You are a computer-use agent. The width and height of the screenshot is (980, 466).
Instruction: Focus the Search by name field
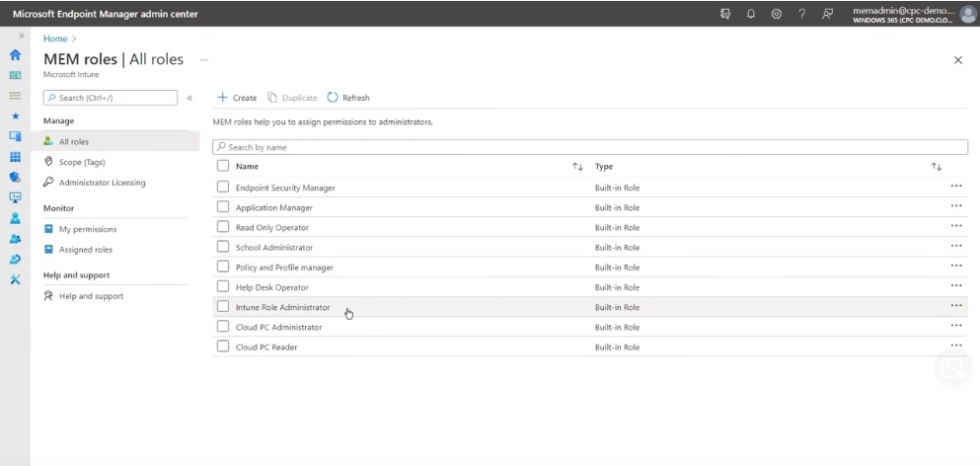tap(590, 147)
